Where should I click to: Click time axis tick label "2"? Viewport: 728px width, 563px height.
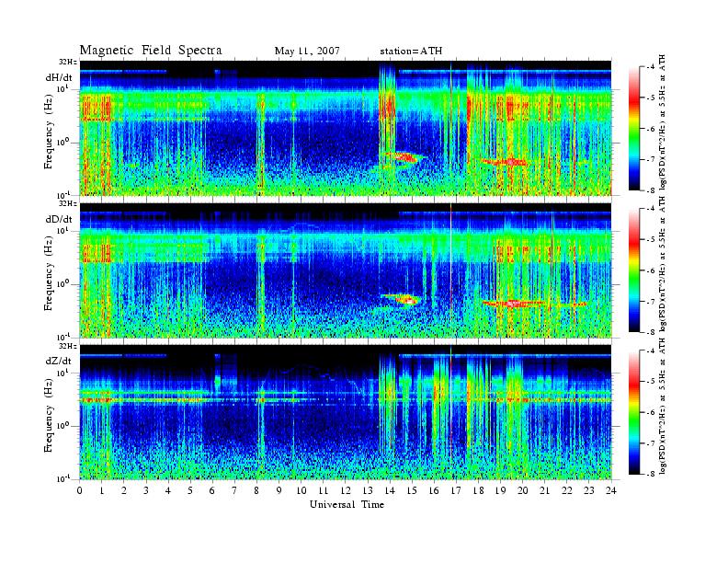point(124,491)
